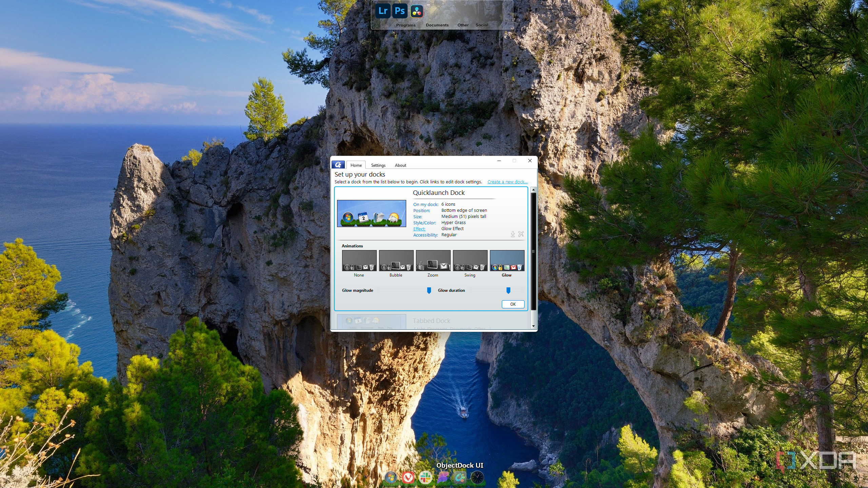This screenshot has width=868, height=488.
Task: Click the dock list scrollbar down arrow
Action: 533,326
